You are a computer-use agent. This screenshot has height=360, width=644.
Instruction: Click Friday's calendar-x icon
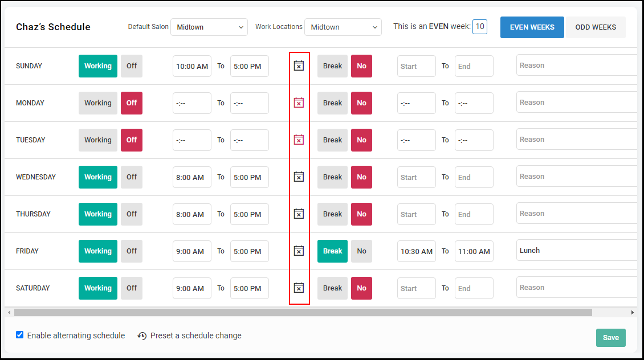[x=299, y=251]
